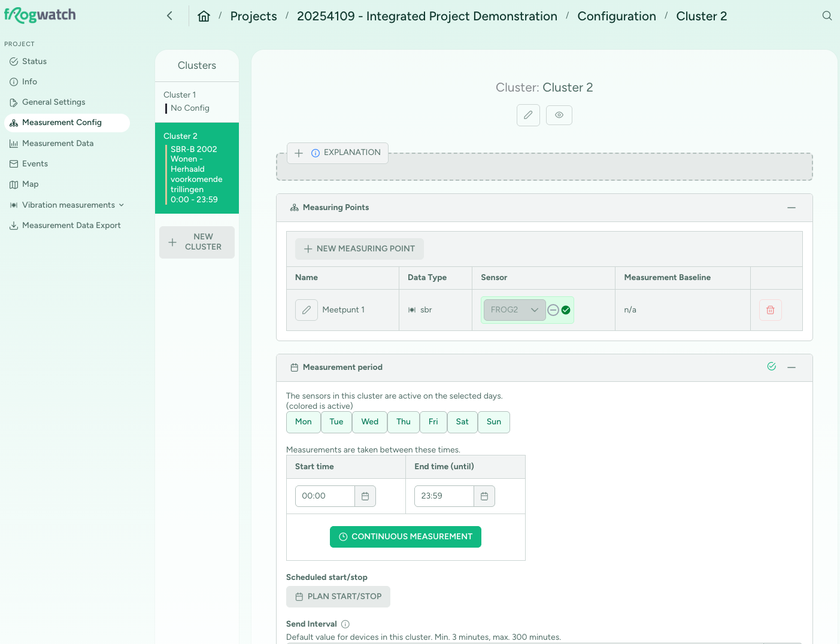Image resolution: width=840 pixels, height=644 pixels.
Task: Toggle Thursday as active day
Action: (404, 422)
